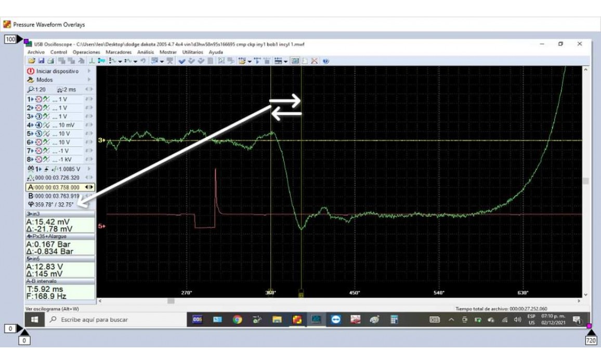The height and width of the screenshot is (364, 601).
Task: Toggle channel 1 enable icon
Action: (38, 99)
